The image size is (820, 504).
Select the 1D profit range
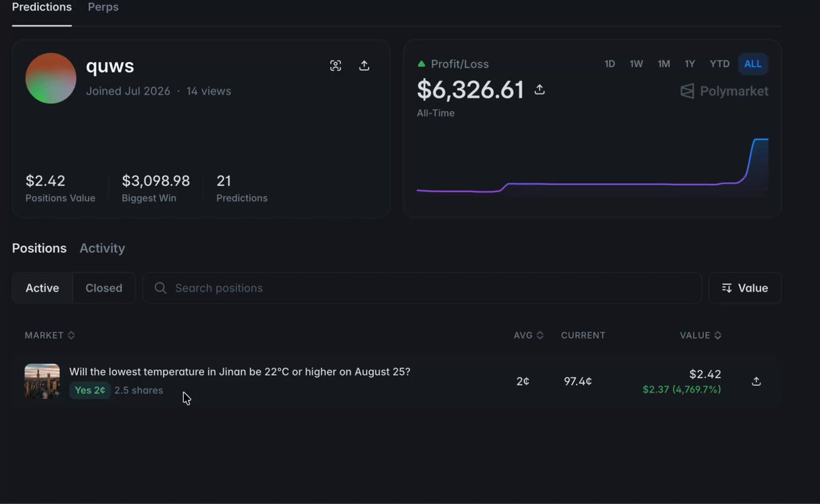click(x=610, y=64)
